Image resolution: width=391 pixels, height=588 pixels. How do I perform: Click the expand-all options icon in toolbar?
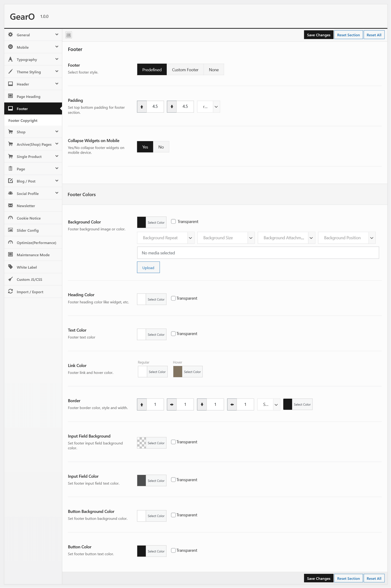pyautogui.click(x=69, y=35)
